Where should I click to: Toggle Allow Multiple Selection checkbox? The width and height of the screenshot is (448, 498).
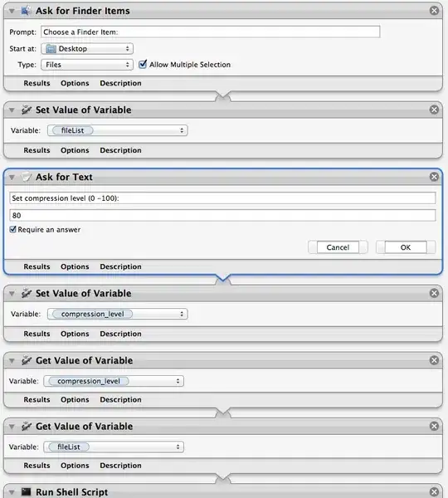tap(143, 64)
